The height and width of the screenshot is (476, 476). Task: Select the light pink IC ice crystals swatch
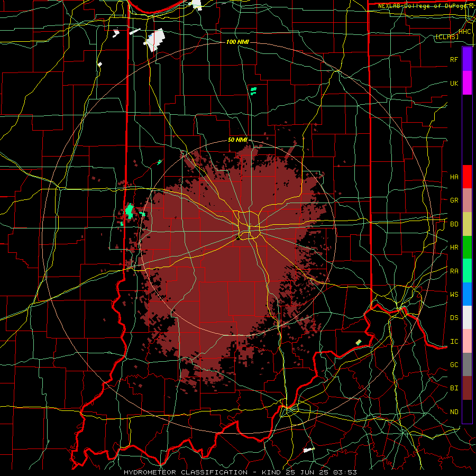(x=467, y=341)
